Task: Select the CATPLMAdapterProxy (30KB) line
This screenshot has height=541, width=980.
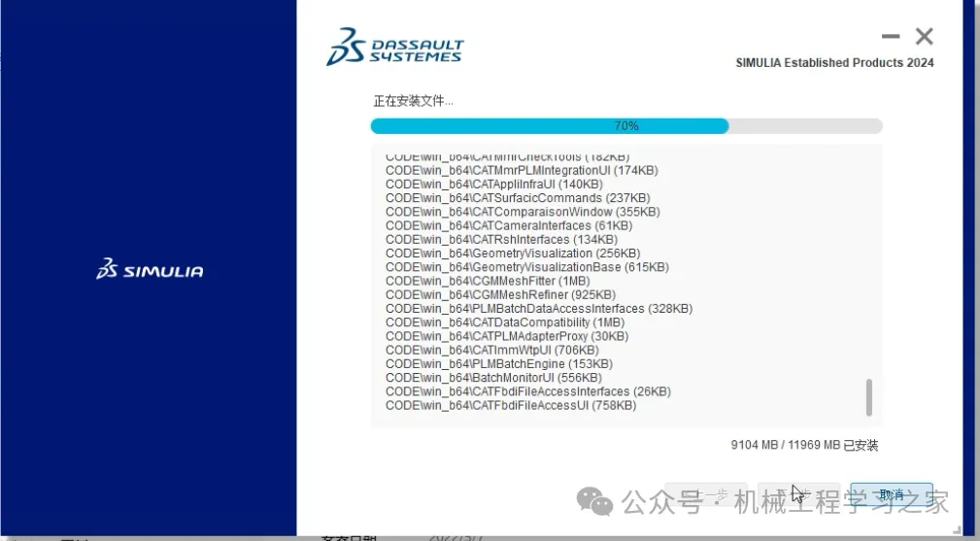Action: (x=508, y=336)
